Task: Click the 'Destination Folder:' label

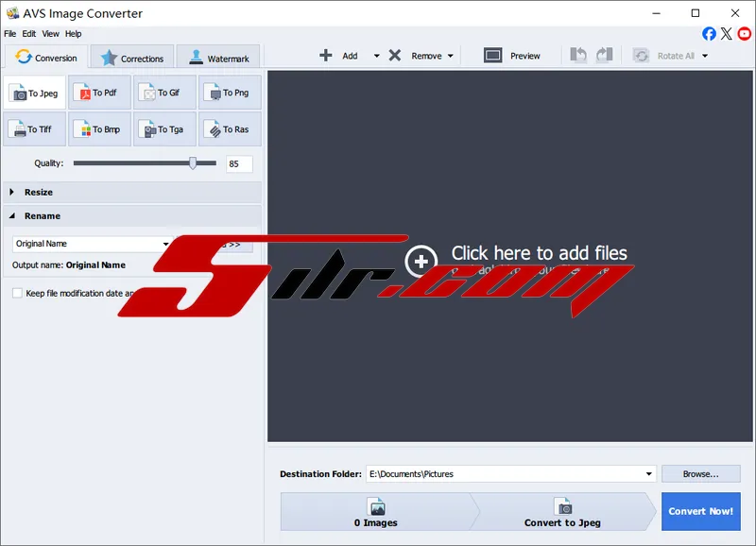Action: (320, 473)
